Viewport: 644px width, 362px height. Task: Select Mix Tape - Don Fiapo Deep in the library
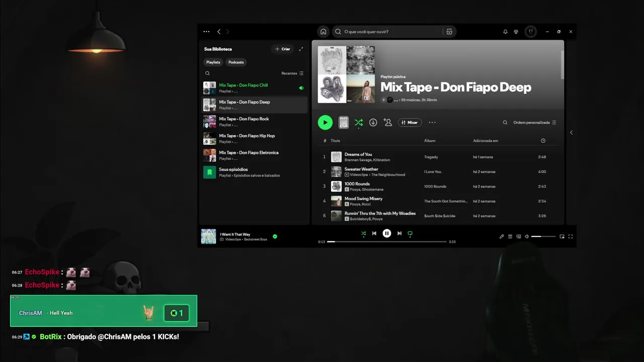pyautogui.click(x=254, y=105)
